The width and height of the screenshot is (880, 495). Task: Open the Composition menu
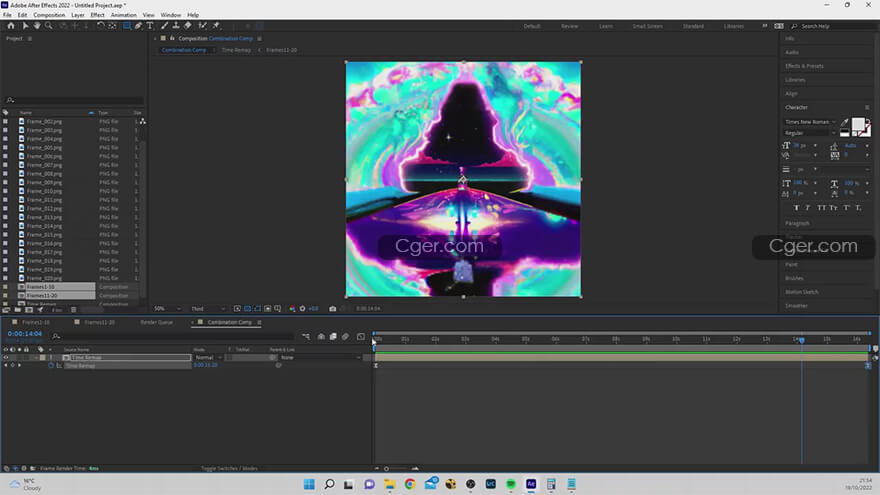point(49,15)
